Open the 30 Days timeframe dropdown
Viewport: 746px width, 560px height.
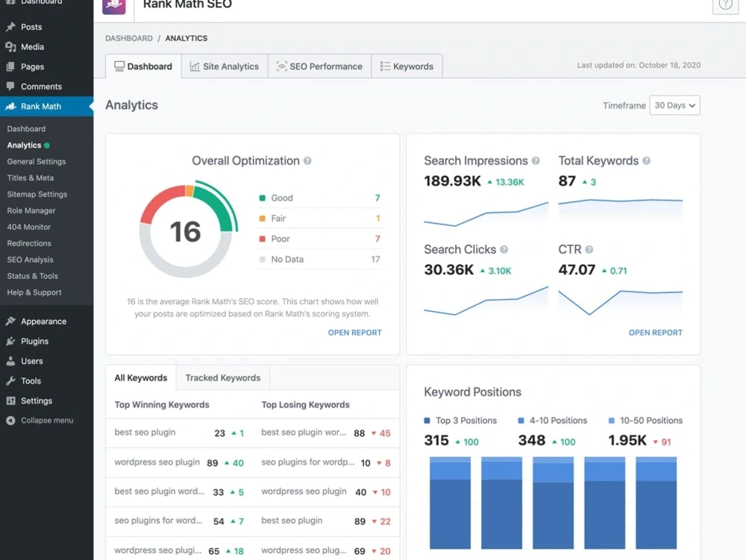pos(674,105)
